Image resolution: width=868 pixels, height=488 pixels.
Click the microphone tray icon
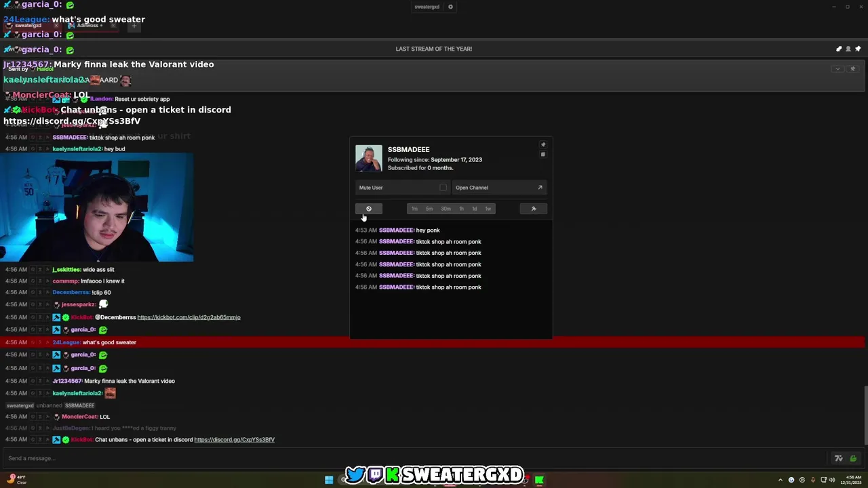[x=812, y=480]
